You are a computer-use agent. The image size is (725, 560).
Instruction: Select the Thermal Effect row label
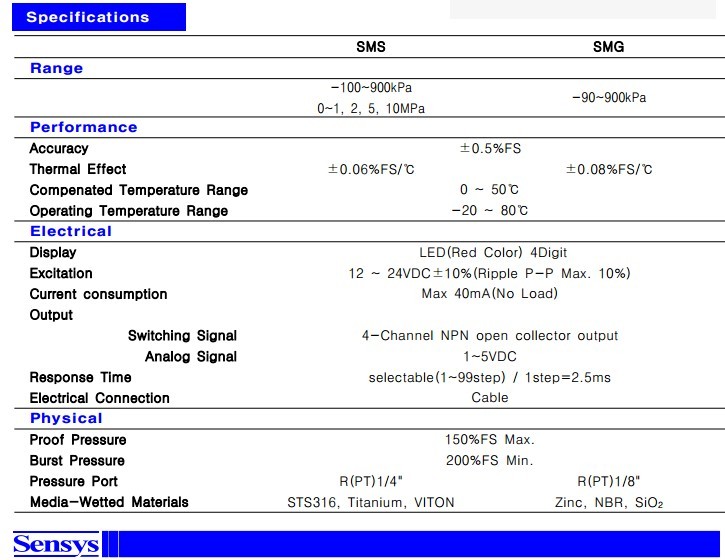78,169
